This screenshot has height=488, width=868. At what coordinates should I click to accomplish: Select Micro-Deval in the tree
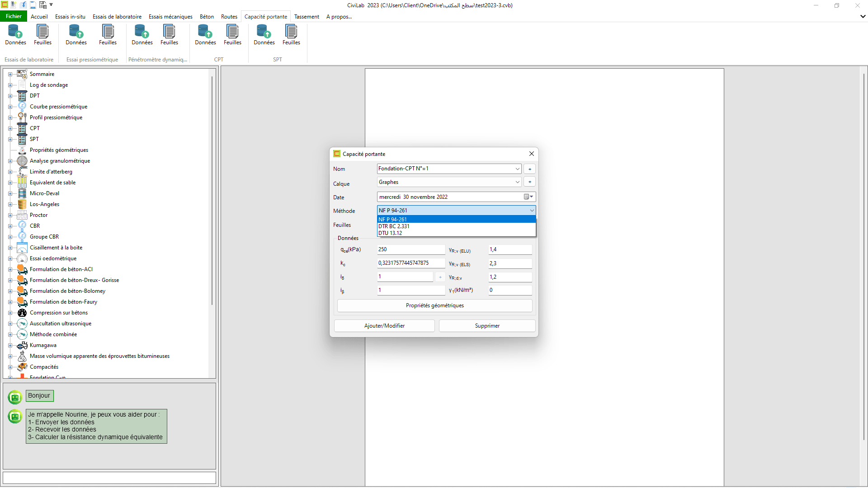click(x=44, y=193)
